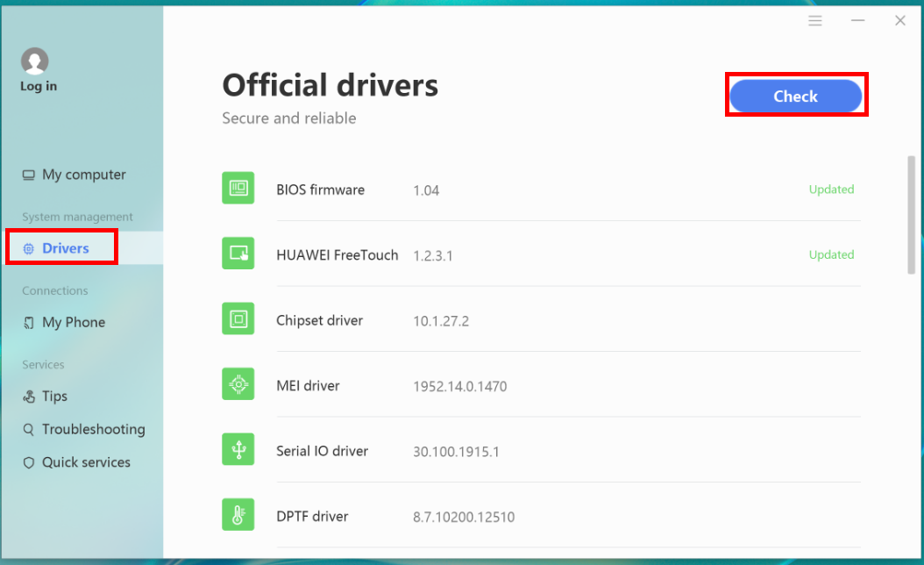Click the My Phone sidebar icon
Image resolution: width=924 pixels, height=565 pixels.
[x=29, y=322]
